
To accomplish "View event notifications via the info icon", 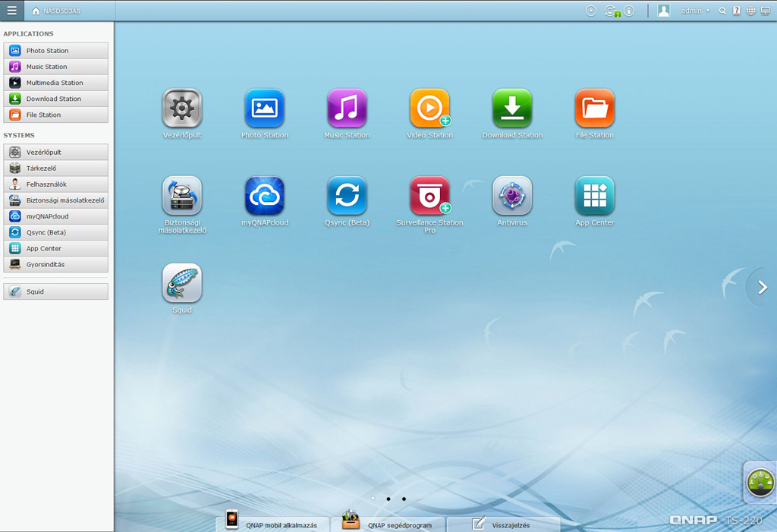I will click(629, 11).
